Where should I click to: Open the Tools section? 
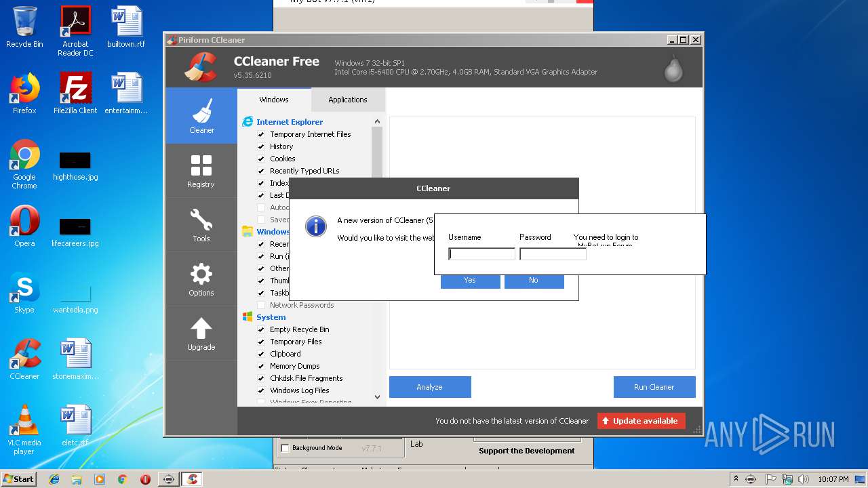point(201,225)
